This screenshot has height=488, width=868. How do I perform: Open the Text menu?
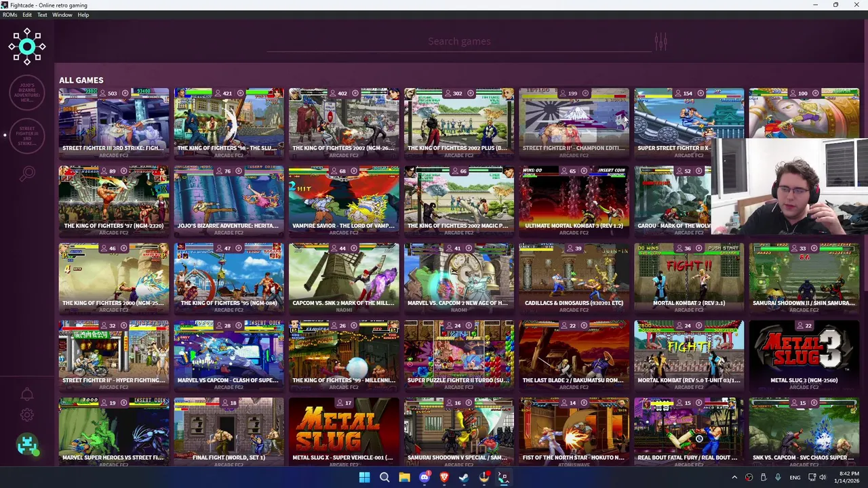pos(42,15)
